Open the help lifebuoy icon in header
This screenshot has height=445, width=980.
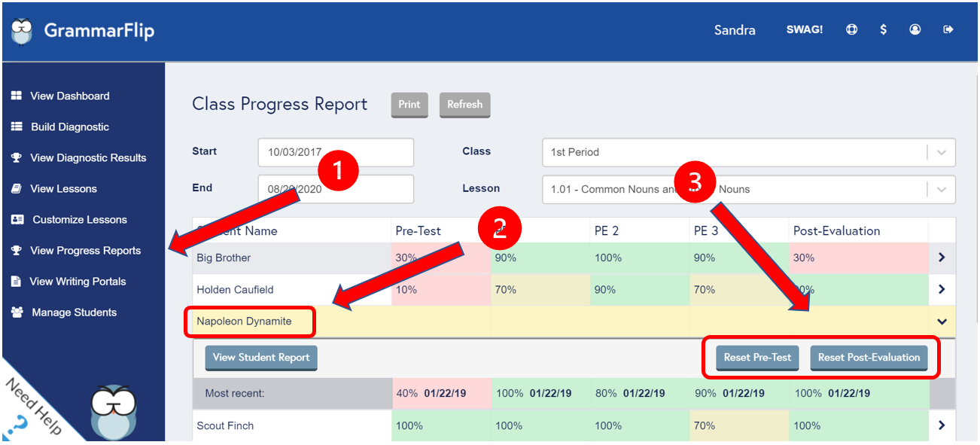pyautogui.click(x=851, y=30)
